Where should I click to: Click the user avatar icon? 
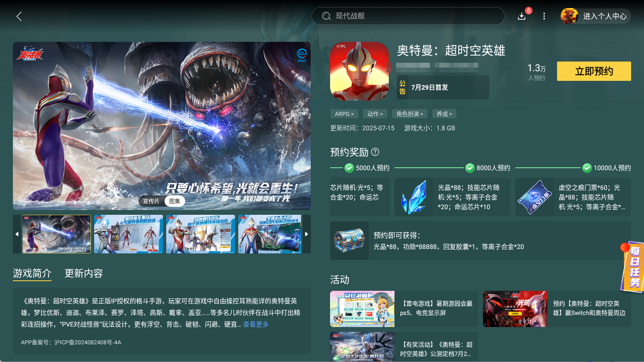coord(569,16)
